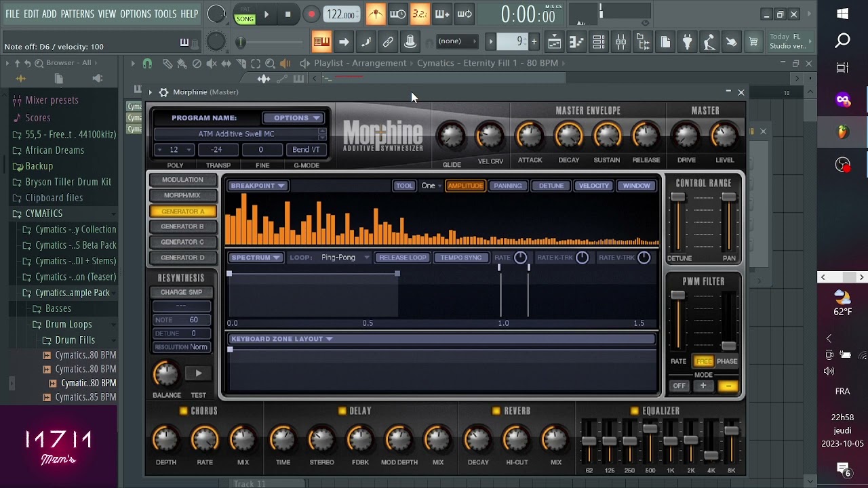868x488 pixels.
Task: Click the 8K equalizer band slider
Action: click(x=731, y=442)
